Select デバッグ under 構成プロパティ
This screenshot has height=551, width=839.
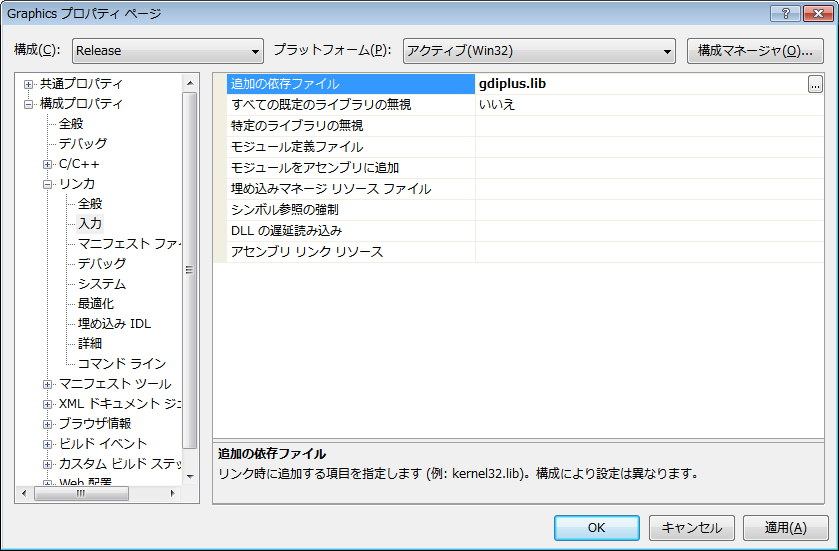tap(83, 143)
